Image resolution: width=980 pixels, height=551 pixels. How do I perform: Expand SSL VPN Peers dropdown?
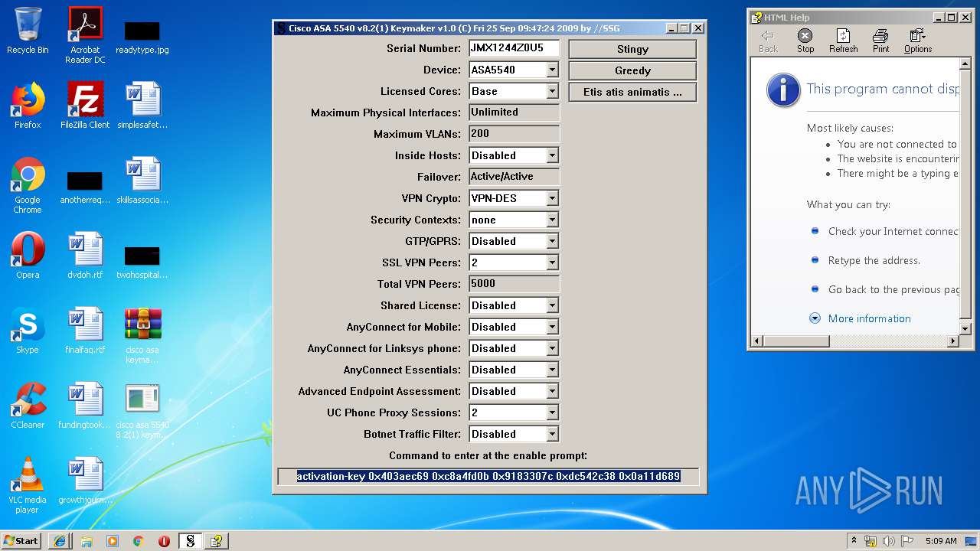point(552,262)
